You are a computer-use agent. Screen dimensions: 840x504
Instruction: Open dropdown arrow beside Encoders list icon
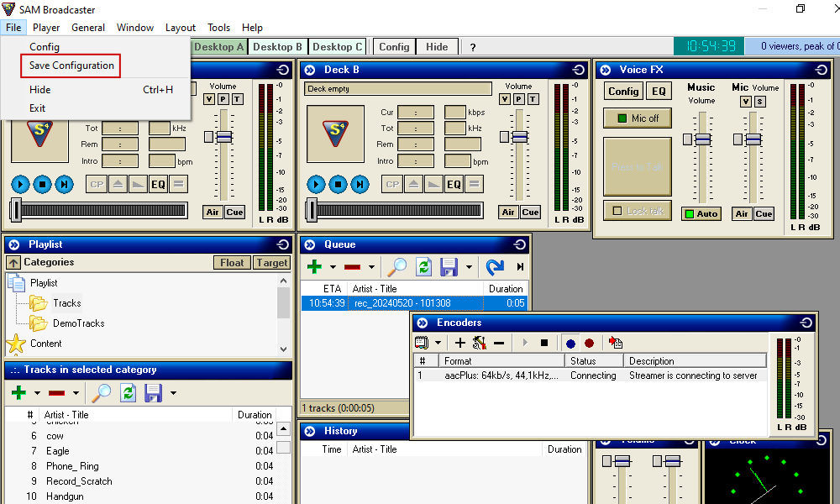click(438, 343)
